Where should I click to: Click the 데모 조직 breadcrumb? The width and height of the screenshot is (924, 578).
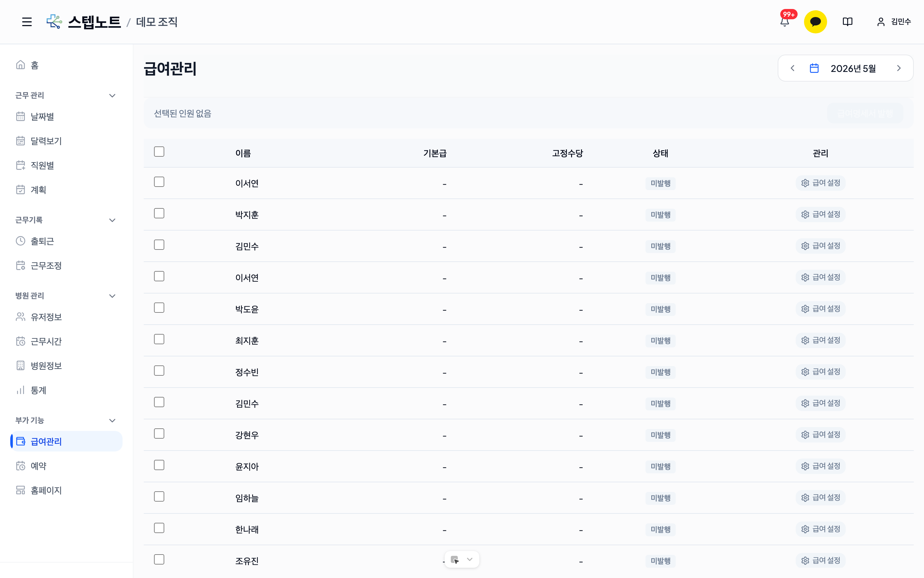(157, 22)
